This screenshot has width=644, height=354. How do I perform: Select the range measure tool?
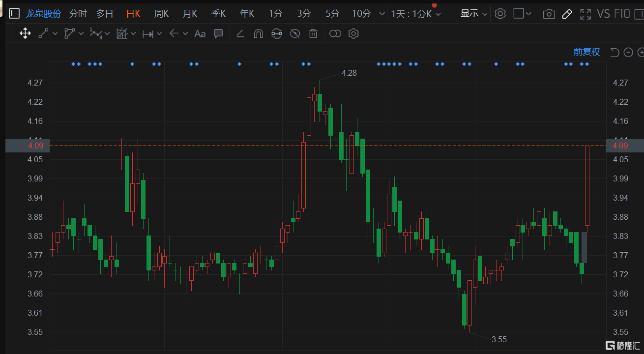pos(147,33)
